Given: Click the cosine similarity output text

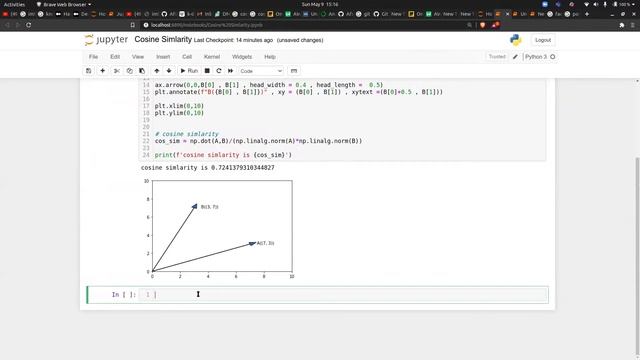Looking at the screenshot, I should tap(207, 168).
